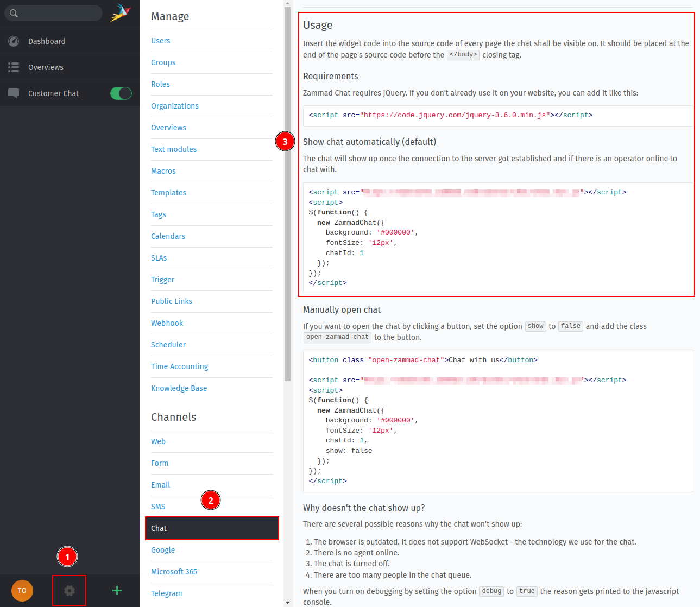This screenshot has height=607, width=700.
Task: Focus the search input field
Action: click(53, 13)
